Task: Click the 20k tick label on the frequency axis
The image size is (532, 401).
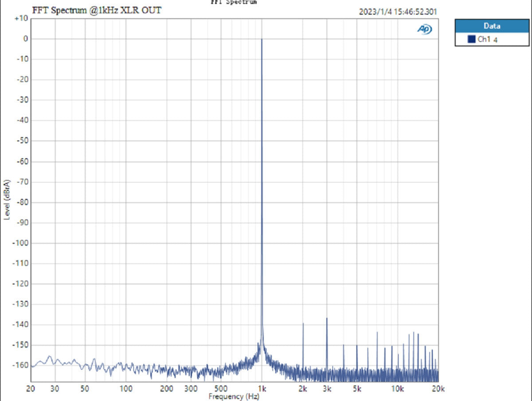Action: tap(438, 389)
